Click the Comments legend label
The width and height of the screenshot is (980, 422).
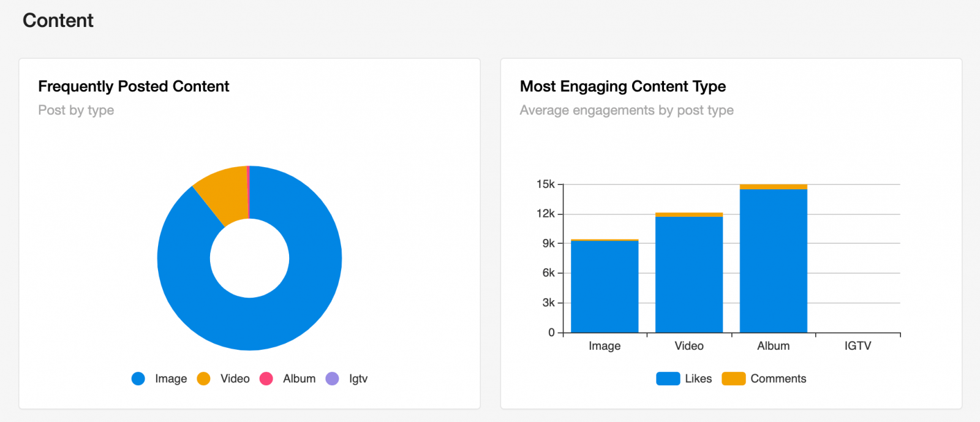(x=778, y=379)
